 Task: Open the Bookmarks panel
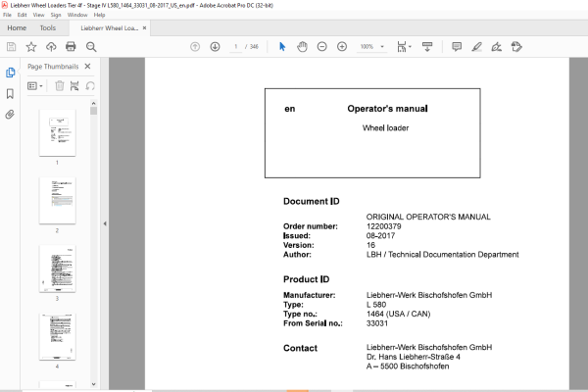(x=10, y=93)
